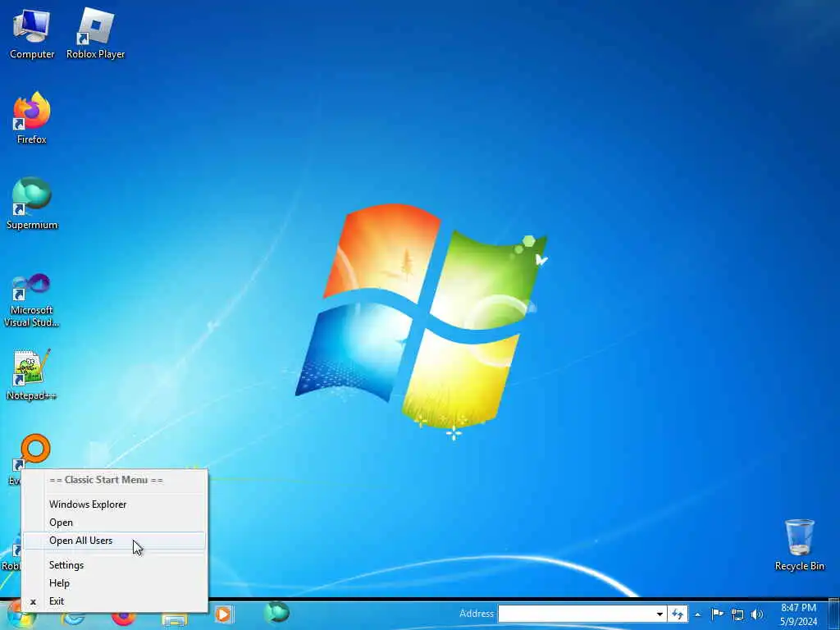Open Windows Media Player from taskbar
Viewport: 840px width, 630px height.
coord(223,614)
